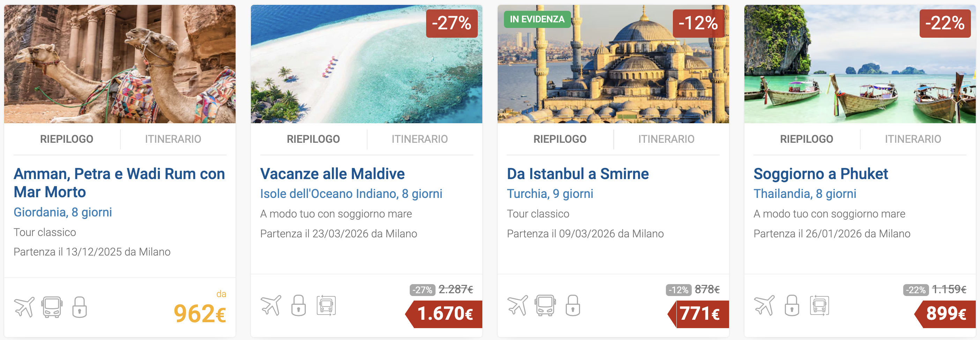Select the airplane icon under Amman, Petra tour

click(24, 306)
